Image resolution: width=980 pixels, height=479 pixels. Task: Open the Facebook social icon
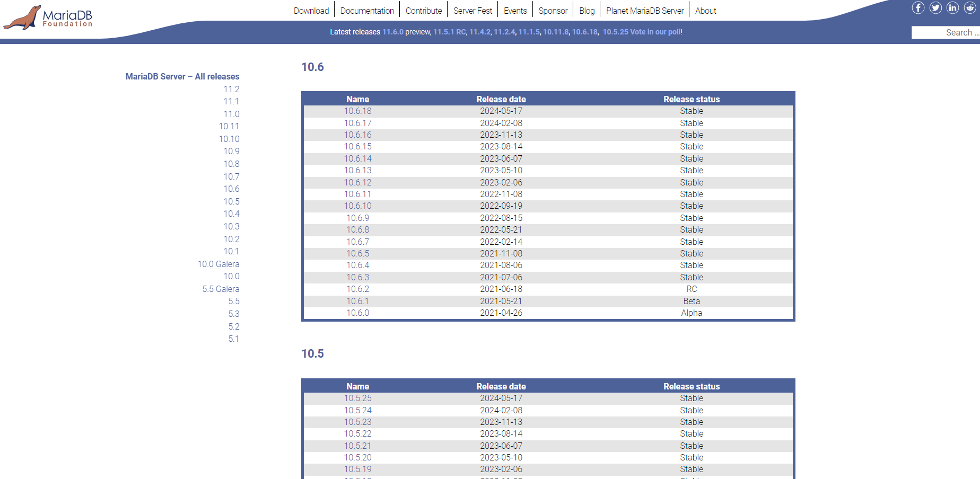click(918, 7)
